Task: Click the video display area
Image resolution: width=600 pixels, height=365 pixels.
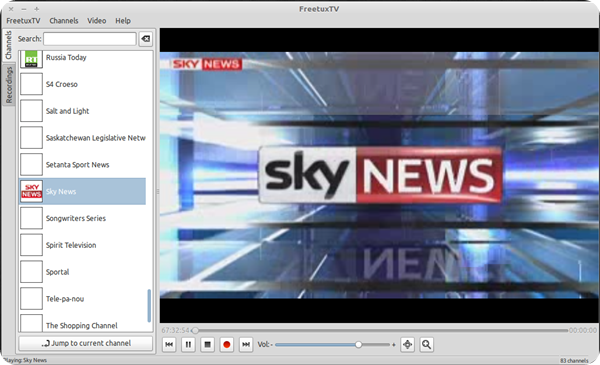Action: [379, 175]
